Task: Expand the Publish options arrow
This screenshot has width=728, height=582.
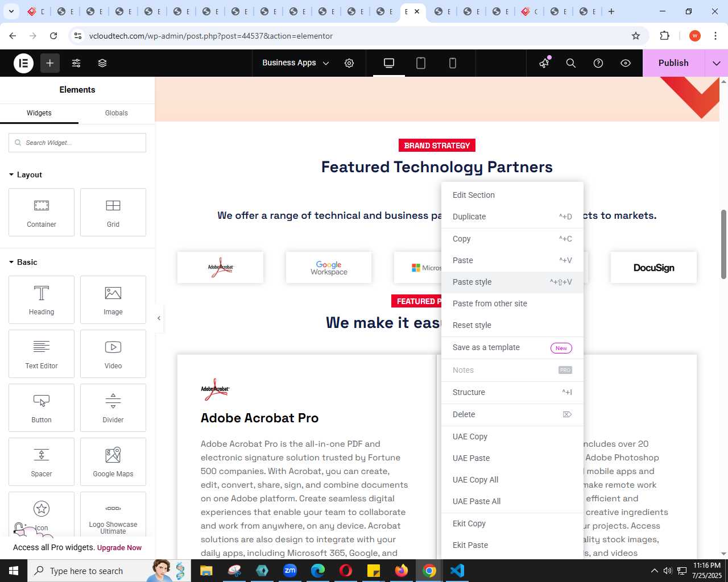Action: tap(717, 63)
